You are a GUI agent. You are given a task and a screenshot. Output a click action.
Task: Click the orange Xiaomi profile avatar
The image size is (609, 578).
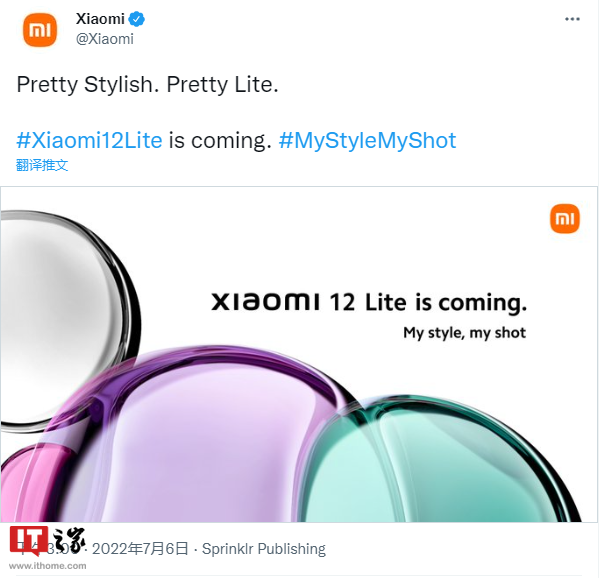point(39,29)
